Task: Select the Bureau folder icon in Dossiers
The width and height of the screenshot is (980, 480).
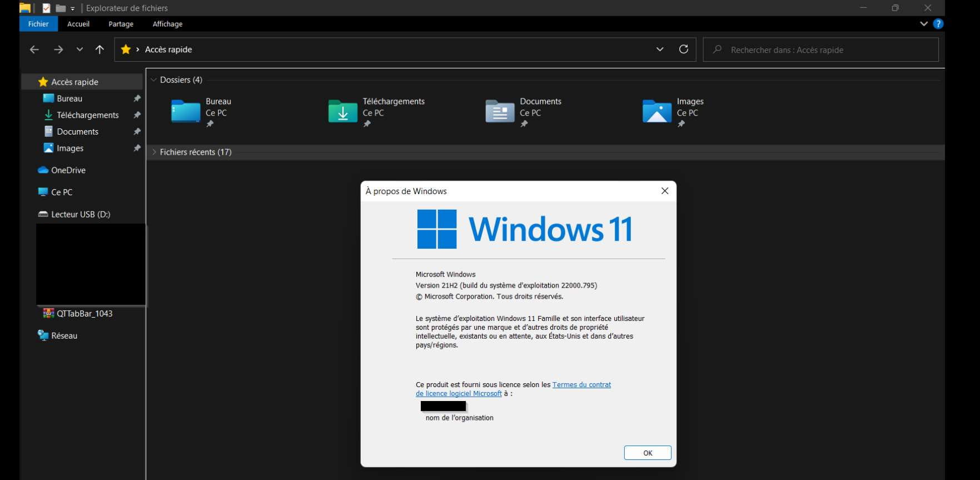Action: [186, 111]
